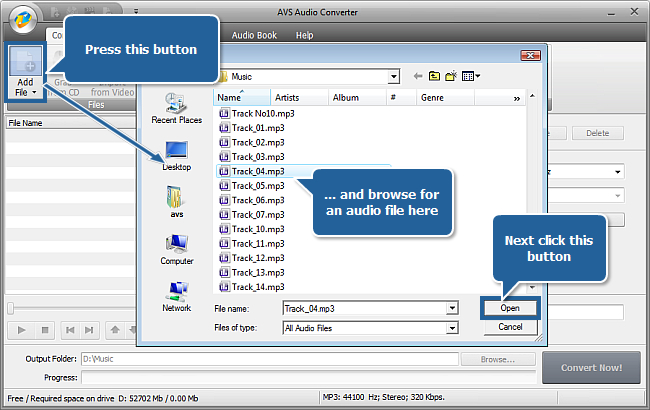650x410 pixels.
Task: Select Track_05.mp3 in the list
Action: tap(252, 186)
